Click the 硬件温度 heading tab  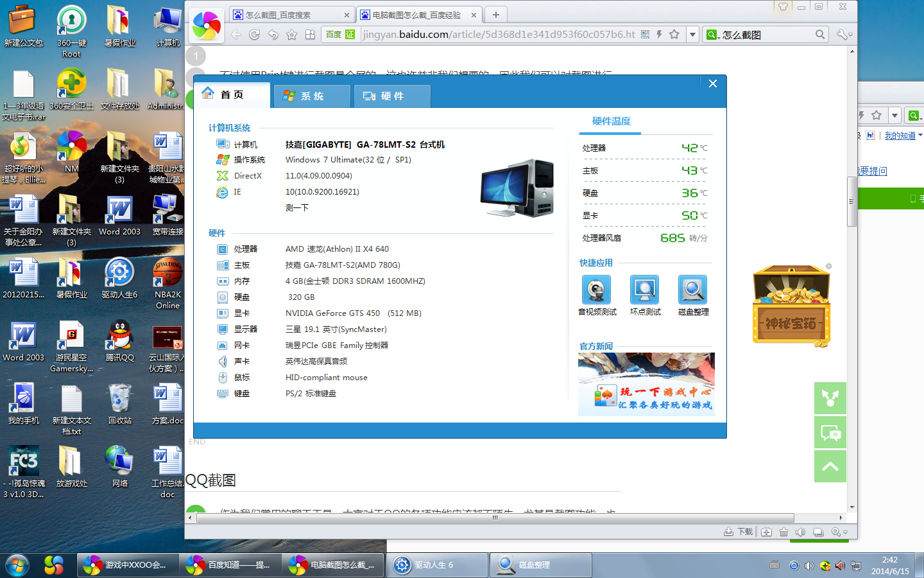click(x=611, y=121)
